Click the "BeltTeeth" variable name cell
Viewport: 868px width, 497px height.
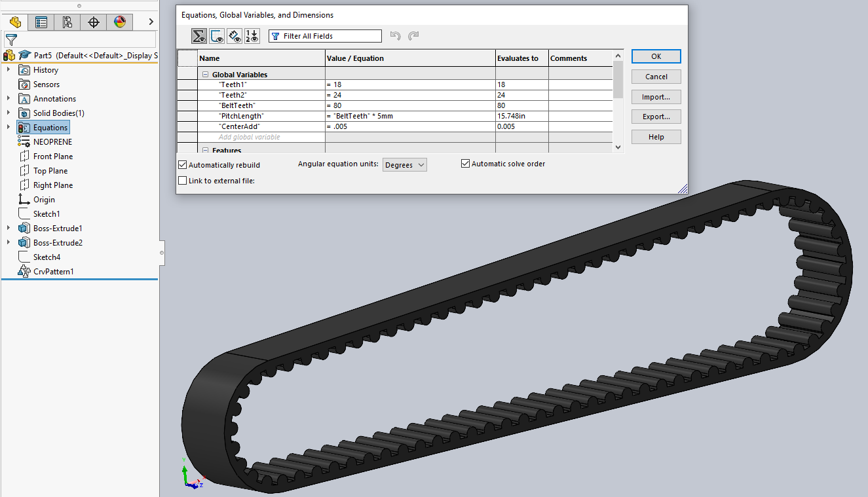(x=261, y=106)
